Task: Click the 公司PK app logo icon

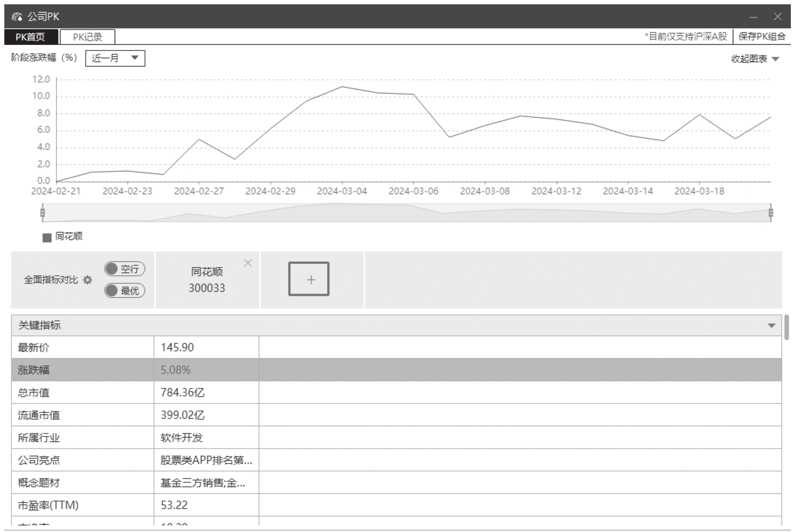Action: coord(17,17)
